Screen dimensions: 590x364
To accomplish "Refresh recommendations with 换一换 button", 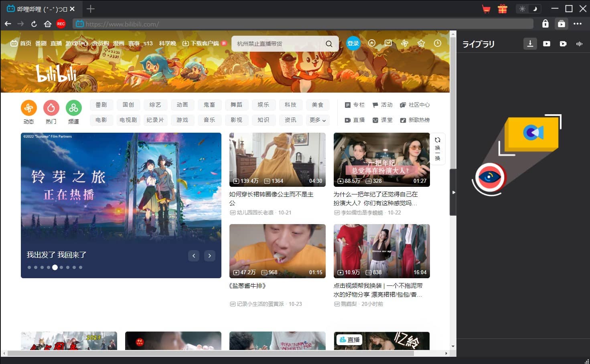I will (438, 149).
